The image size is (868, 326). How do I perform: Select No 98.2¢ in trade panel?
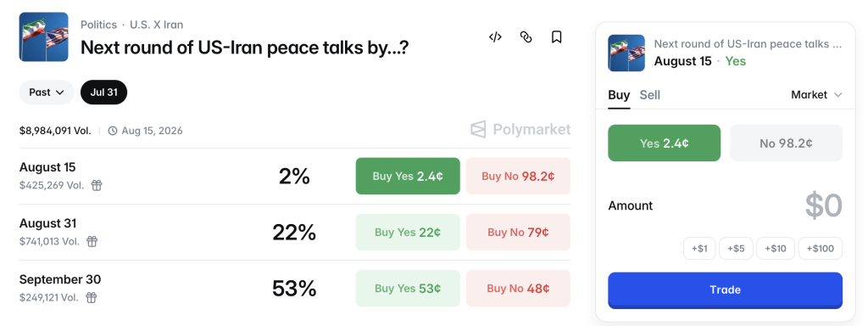(786, 143)
